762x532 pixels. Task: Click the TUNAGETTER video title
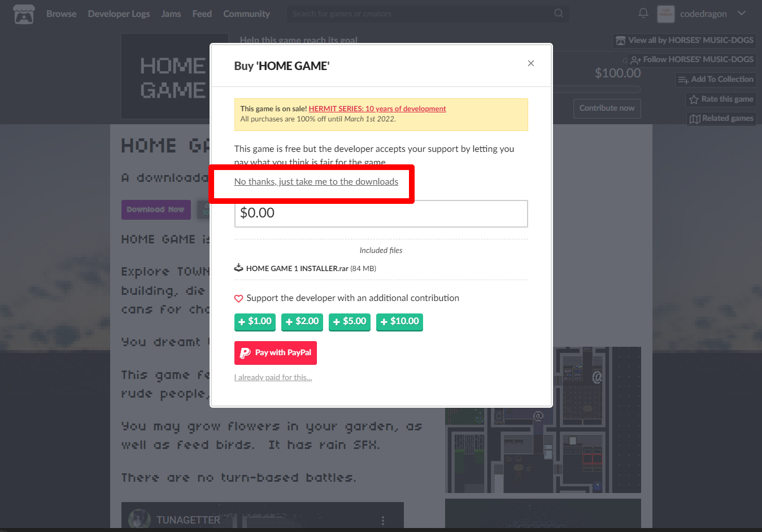tap(188, 520)
